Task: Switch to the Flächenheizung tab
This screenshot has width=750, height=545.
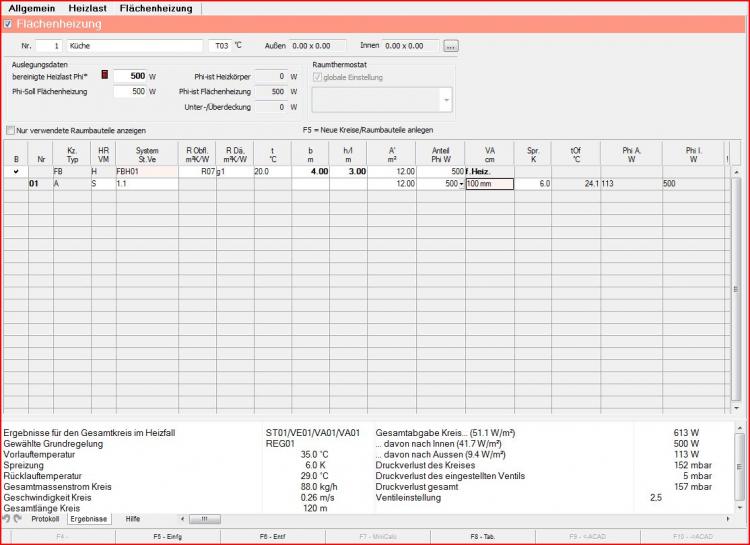Action: click(156, 8)
